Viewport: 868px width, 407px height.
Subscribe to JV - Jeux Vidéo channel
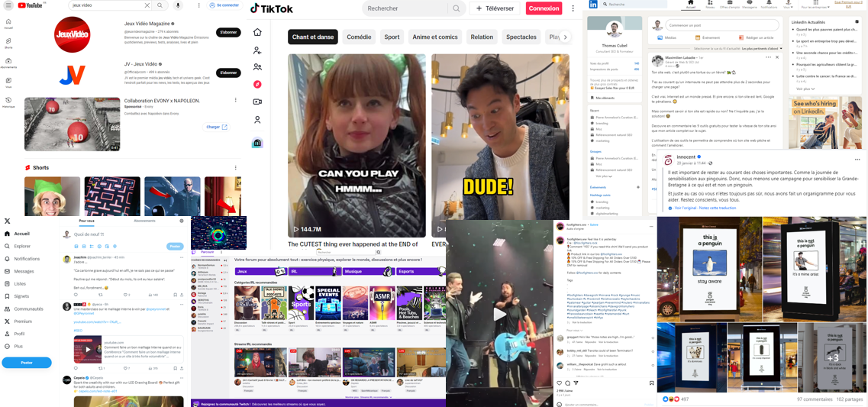(228, 73)
